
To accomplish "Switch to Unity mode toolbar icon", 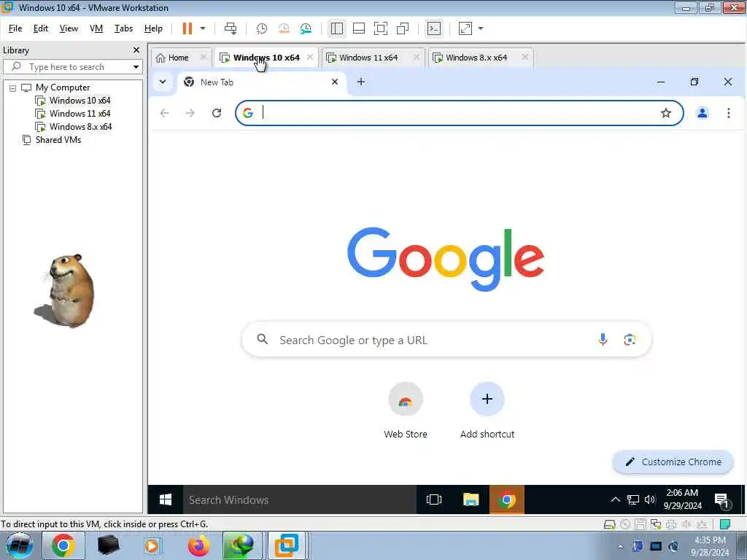I will tap(403, 28).
